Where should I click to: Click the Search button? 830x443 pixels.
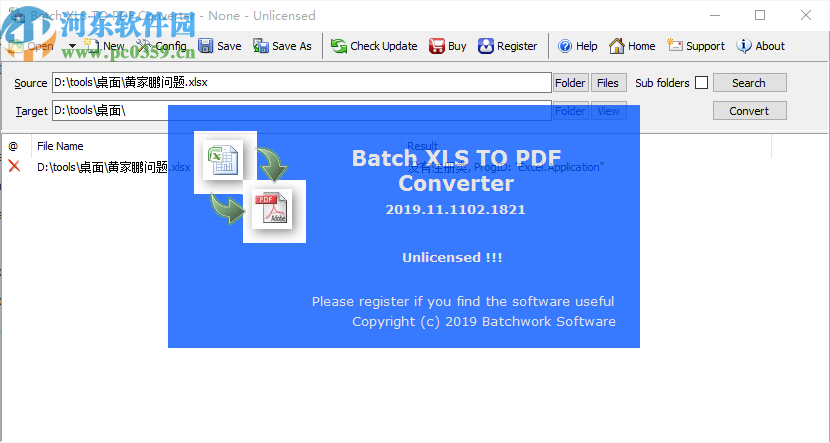click(x=750, y=83)
